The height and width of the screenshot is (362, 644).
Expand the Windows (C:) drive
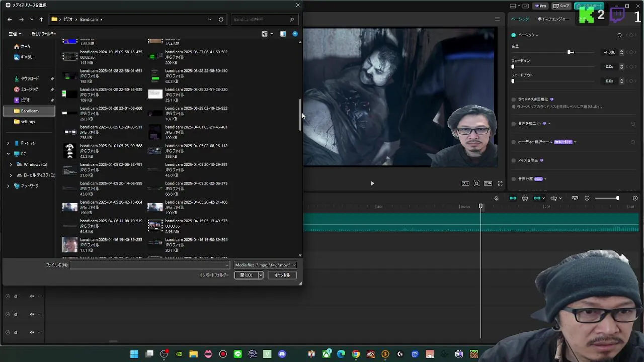11,164
